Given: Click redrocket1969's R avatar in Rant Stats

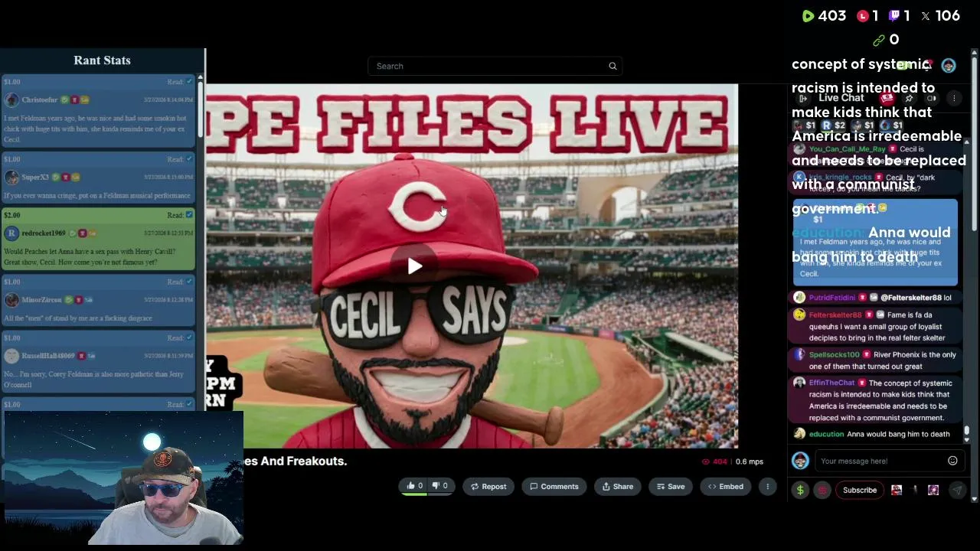Looking at the screenshot, I should [11, 233].
